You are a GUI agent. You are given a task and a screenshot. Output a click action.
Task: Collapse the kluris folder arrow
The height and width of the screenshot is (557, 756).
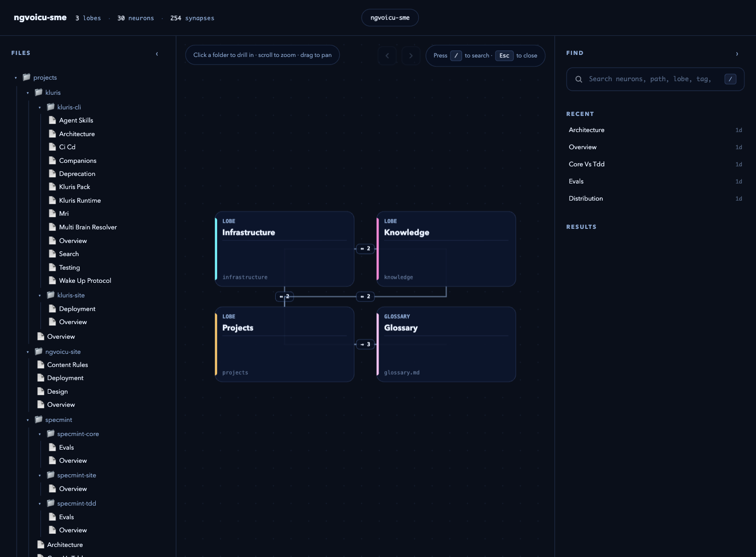(x=28, y=93)
